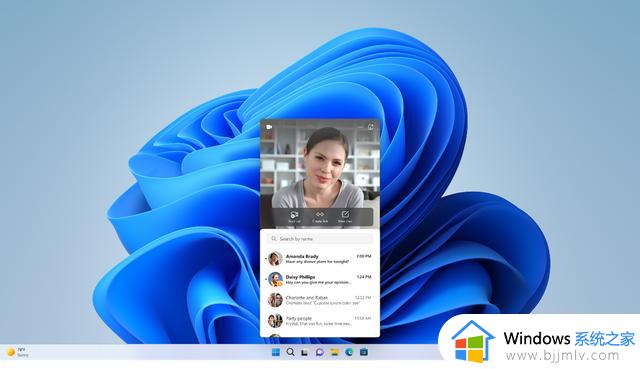Toggle the Chat icon on the taskbar

pyautogui.click(x=320, y=352)
